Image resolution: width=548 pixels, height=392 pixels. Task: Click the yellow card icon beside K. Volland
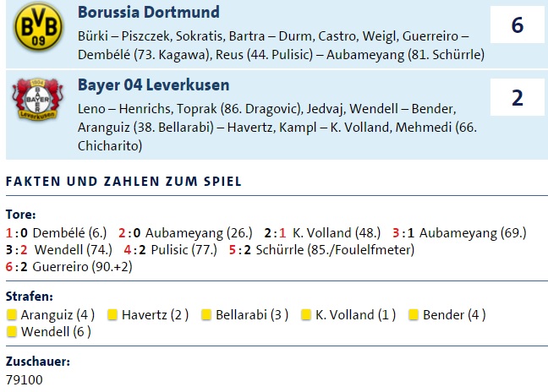(x=305, y=315)
